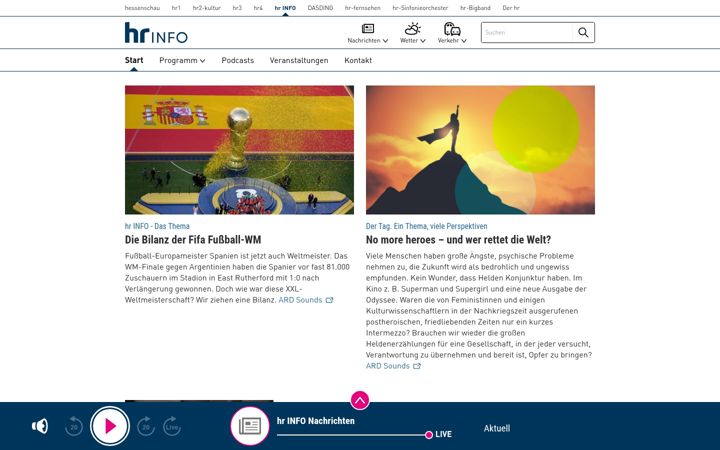This screenshot has height=450, width=720.
Task: Switch to hr1 station
Action: coord(176,8)
